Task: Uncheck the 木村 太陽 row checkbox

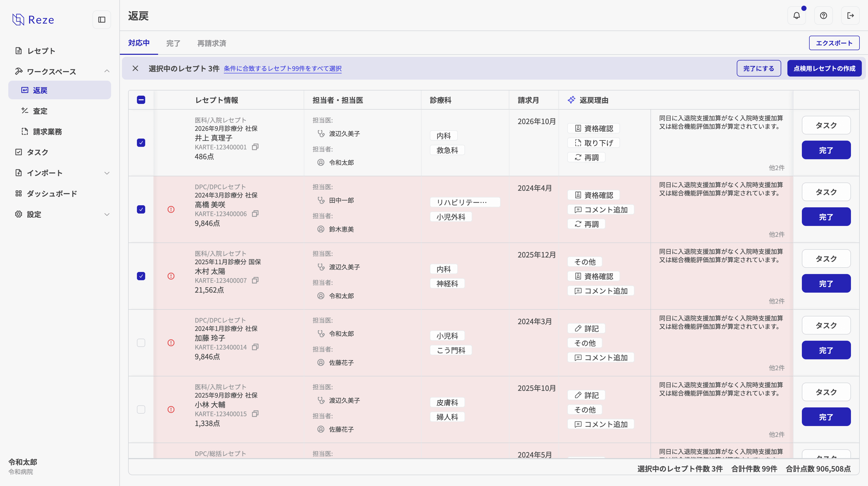Action: point(141,276)
